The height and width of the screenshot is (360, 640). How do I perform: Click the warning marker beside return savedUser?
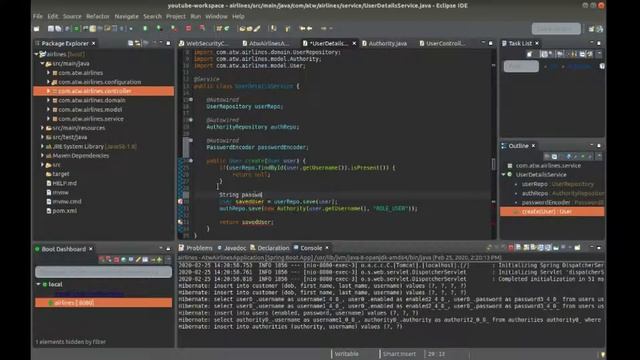[x=180, y=222]
